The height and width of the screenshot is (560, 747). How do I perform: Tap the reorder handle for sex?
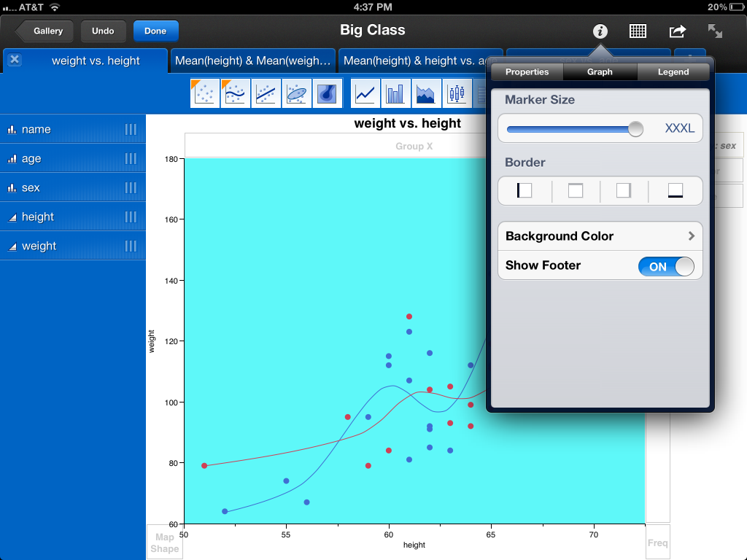[x=131, y=187]
